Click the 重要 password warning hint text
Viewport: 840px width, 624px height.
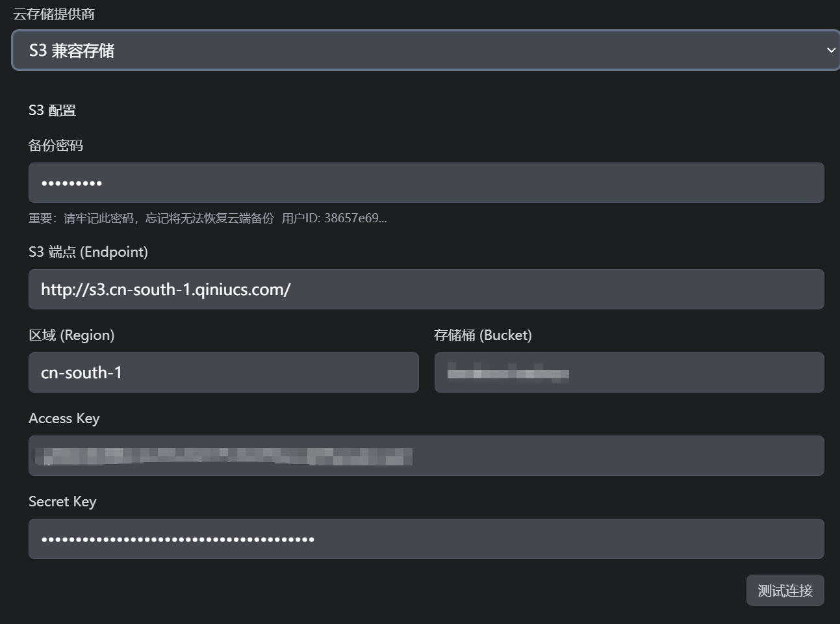[151, 218]
